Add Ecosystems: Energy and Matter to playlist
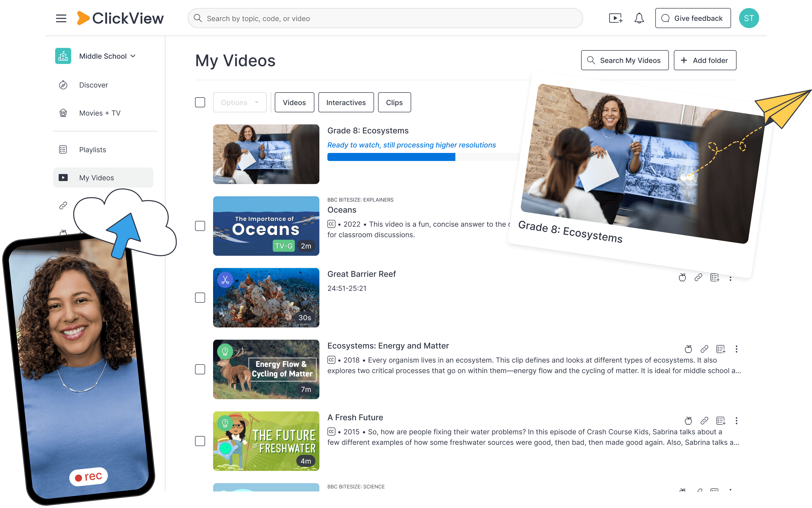This screenshot has height=508, width=812. pyautogui.click(x=721, y=349)
